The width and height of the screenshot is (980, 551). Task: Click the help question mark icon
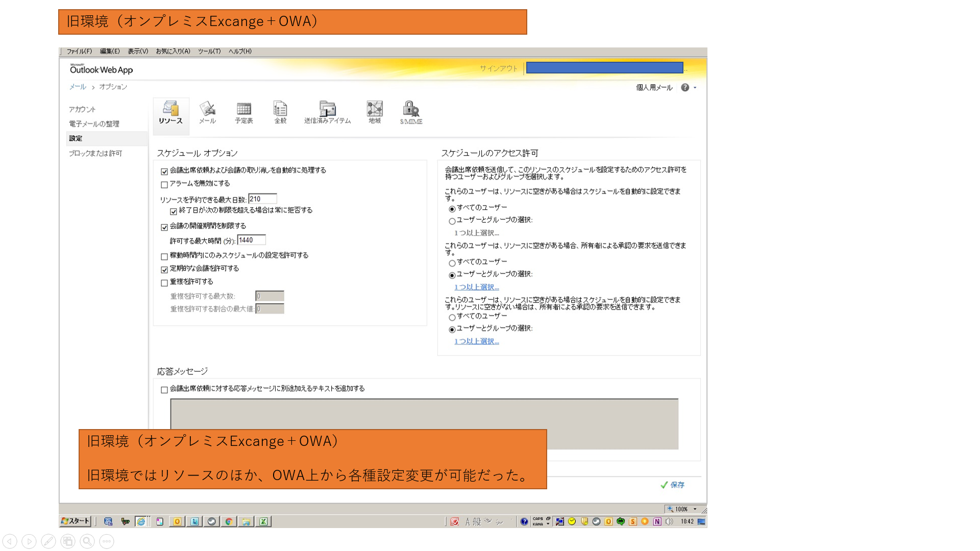click(x=685, y=88)
